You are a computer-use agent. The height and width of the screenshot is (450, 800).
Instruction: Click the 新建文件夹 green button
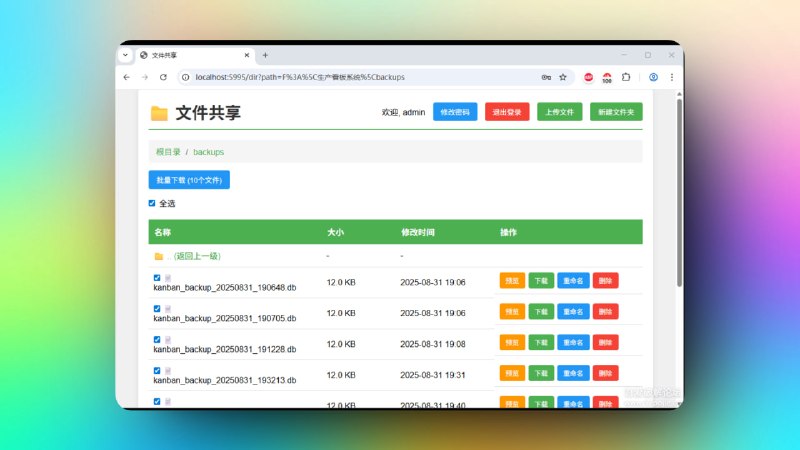[616, 112]
